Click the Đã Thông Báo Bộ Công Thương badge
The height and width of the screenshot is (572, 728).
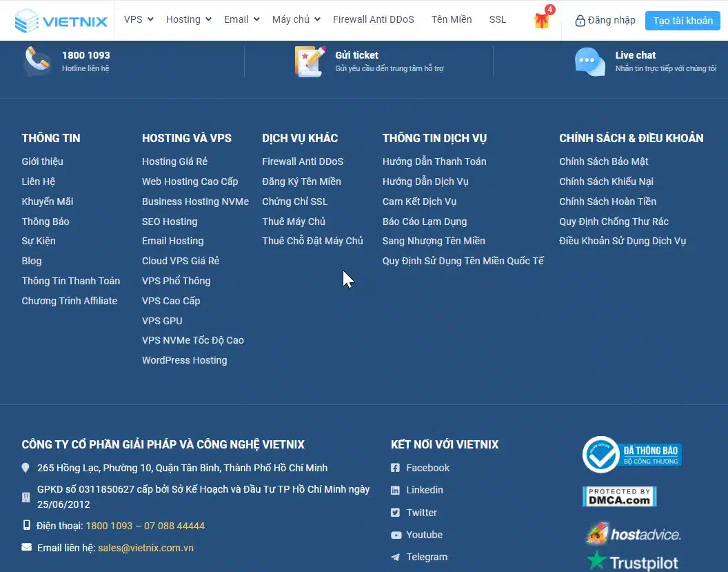pyautogui.click(x=632, y=455)
